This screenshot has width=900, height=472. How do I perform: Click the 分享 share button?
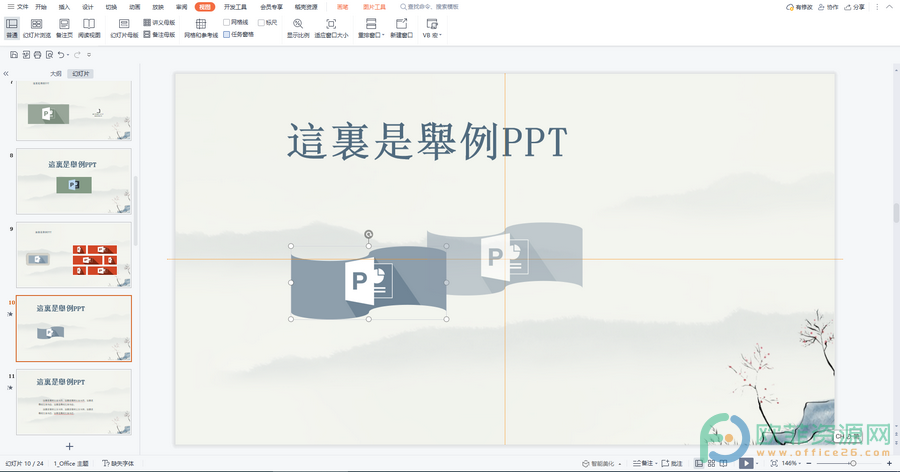(x=855, y=7)
